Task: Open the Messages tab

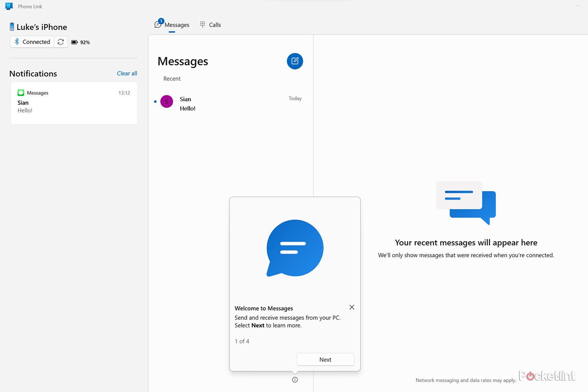Action: pyautogui.click(x=172, y=25)
